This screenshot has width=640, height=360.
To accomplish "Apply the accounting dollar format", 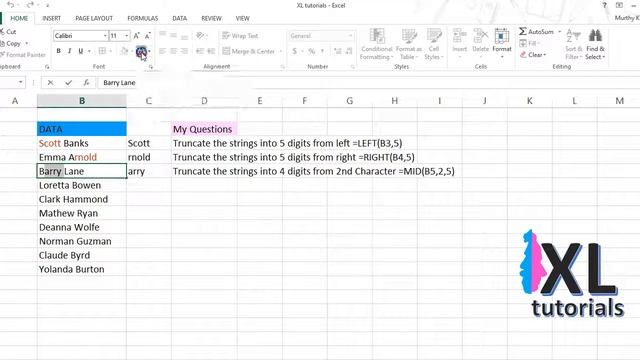I will point(294,51).
